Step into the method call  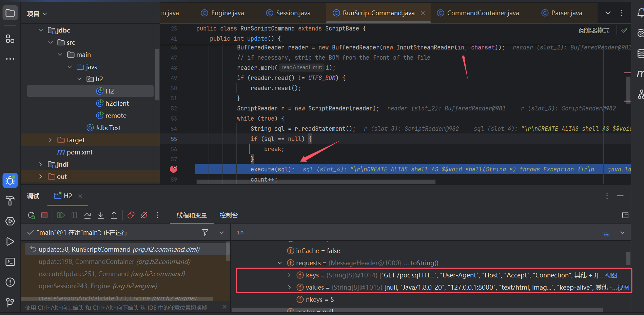[101, 215]
